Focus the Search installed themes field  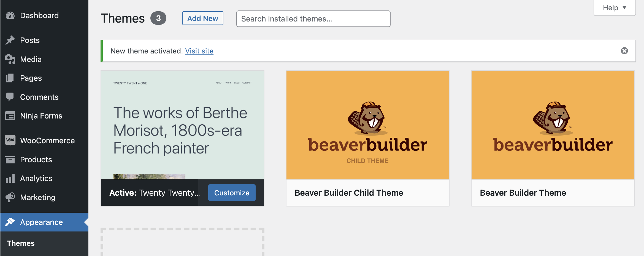tap(313, 19)
